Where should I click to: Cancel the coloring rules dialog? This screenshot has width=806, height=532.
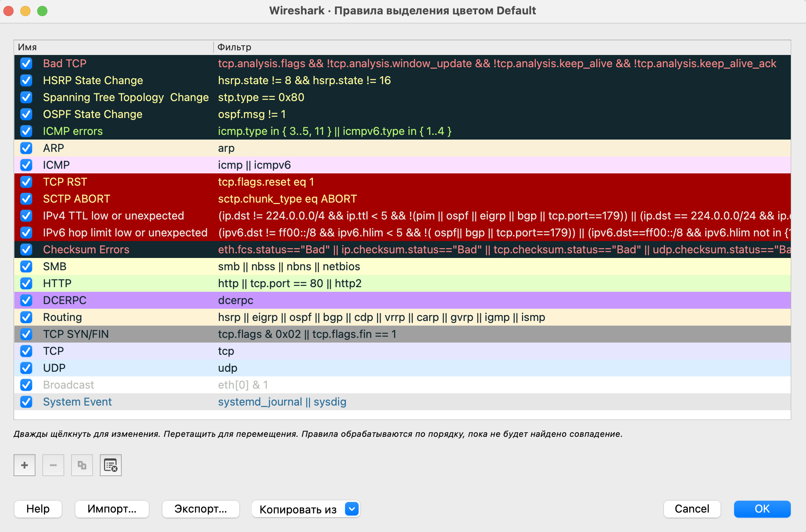[x=692, y=509]
